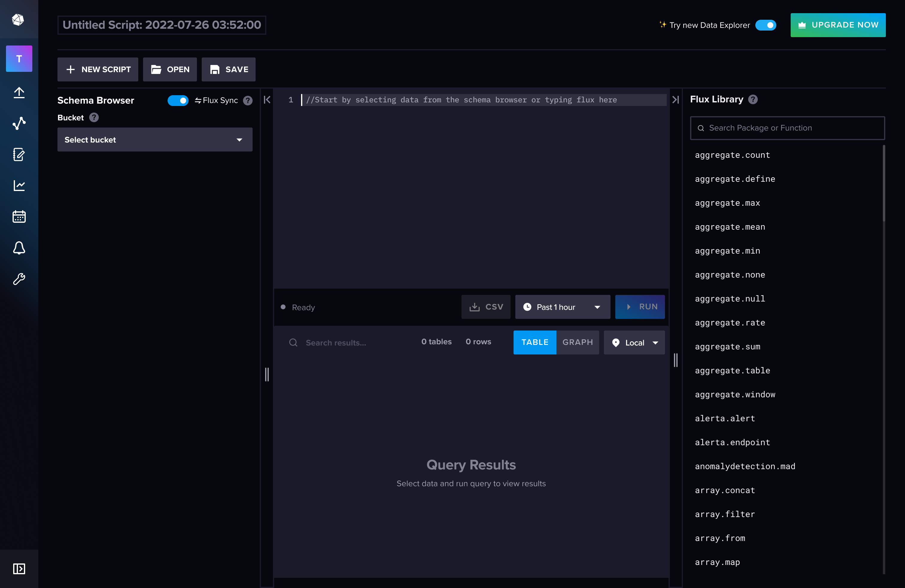The image size is (905, 588).
Task: Create a new script with NEW SCRIPT
Action: [97, 69]
